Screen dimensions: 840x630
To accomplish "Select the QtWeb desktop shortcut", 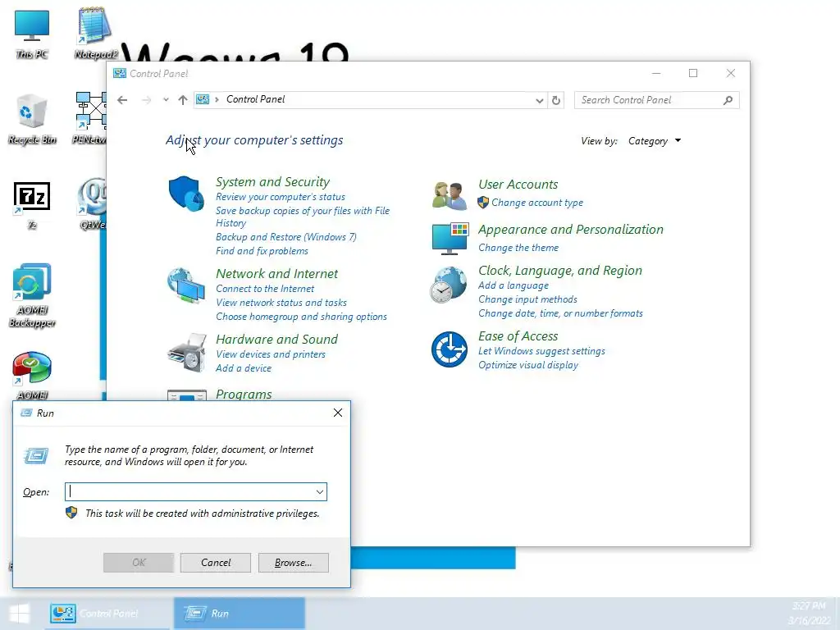I will 92,203.
